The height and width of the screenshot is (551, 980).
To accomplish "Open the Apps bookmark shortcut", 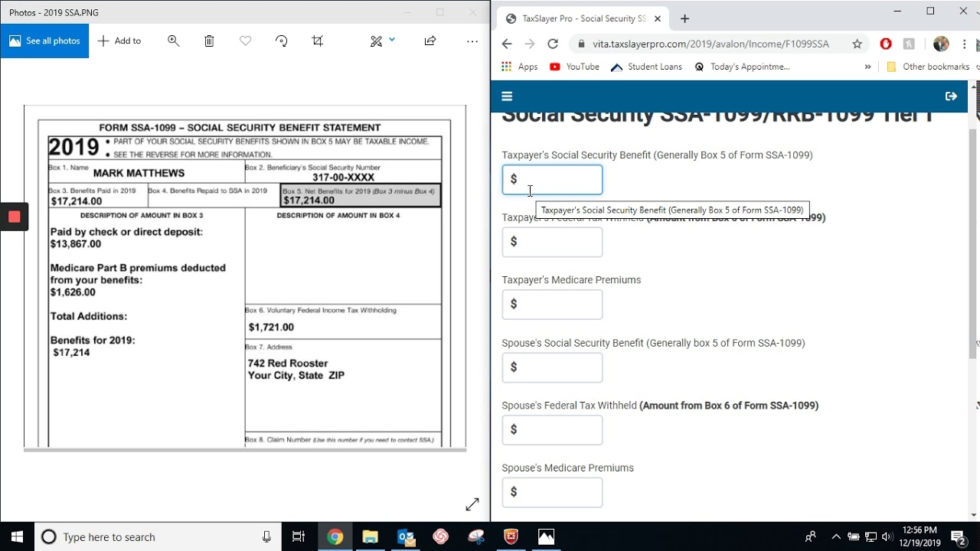I will 520,67.
